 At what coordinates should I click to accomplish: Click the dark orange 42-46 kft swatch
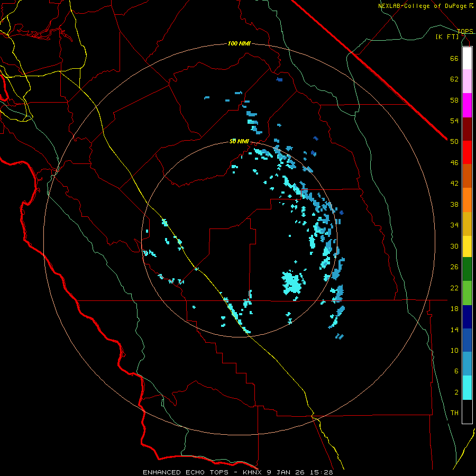coord(467,176)
